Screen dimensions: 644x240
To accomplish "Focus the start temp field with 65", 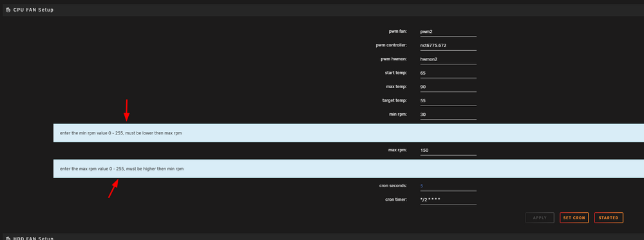I will [448, 73].
